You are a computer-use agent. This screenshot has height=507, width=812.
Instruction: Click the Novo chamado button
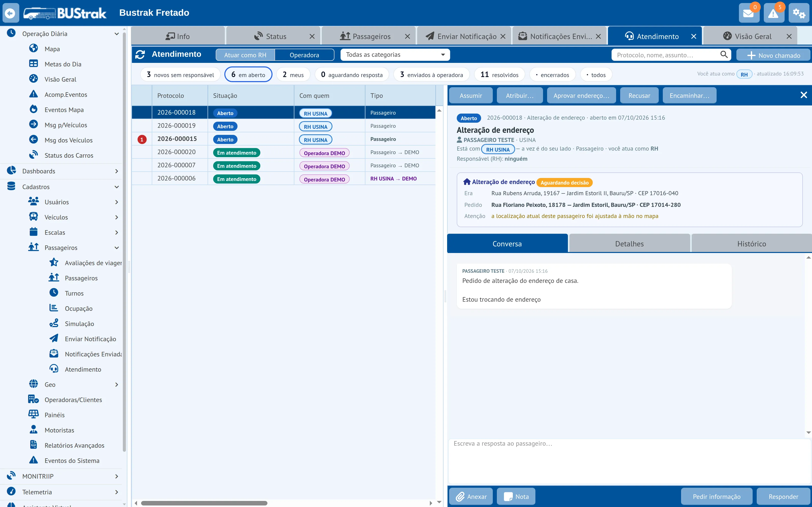(773, 55)
